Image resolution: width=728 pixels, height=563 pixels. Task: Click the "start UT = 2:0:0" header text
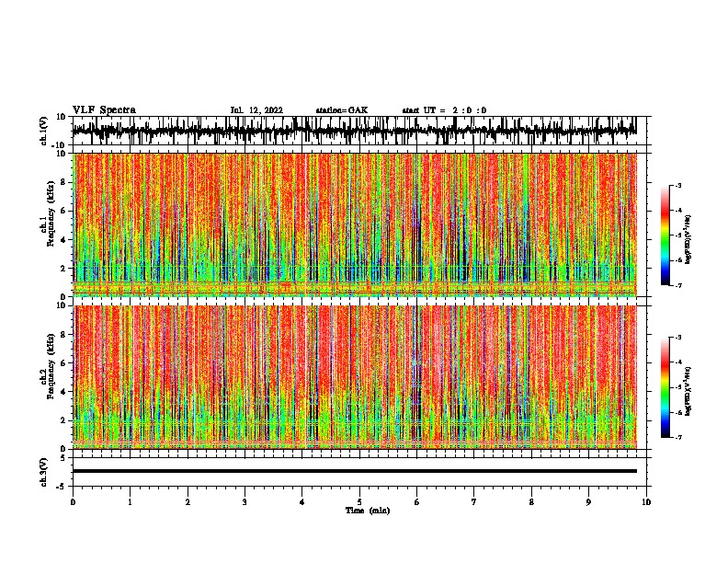point(444,110)
